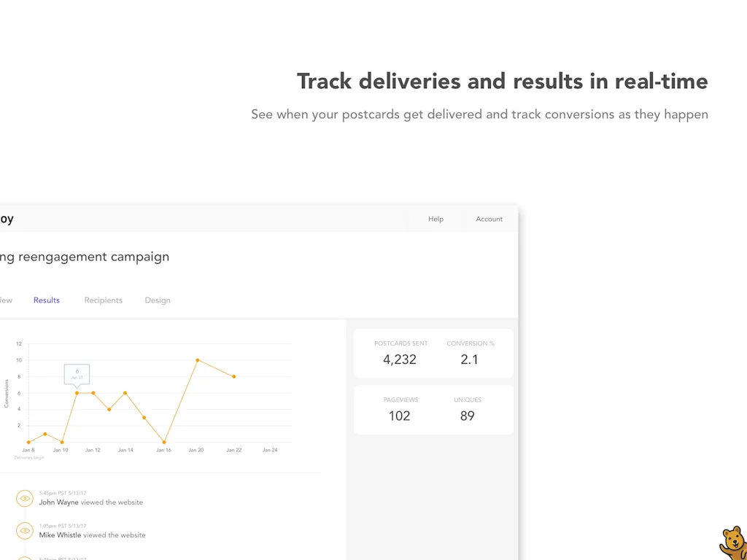Open the Account menu item

point(489,219)
